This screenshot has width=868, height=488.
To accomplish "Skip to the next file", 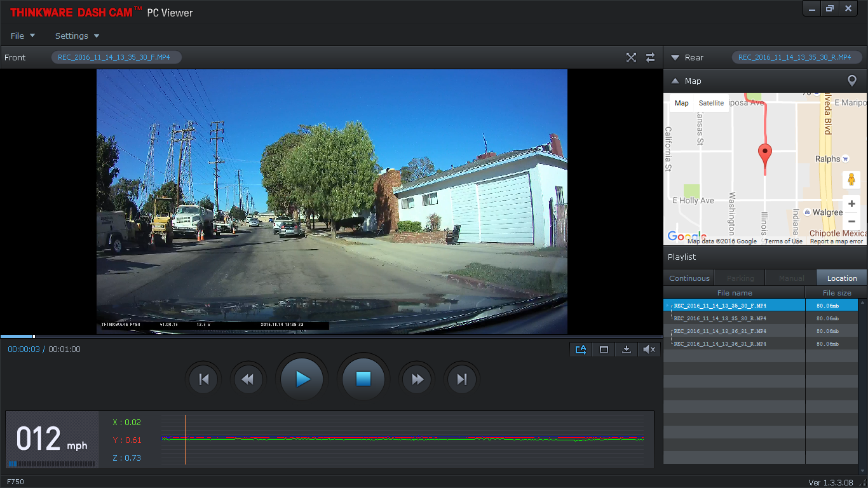I will [462, 379].
